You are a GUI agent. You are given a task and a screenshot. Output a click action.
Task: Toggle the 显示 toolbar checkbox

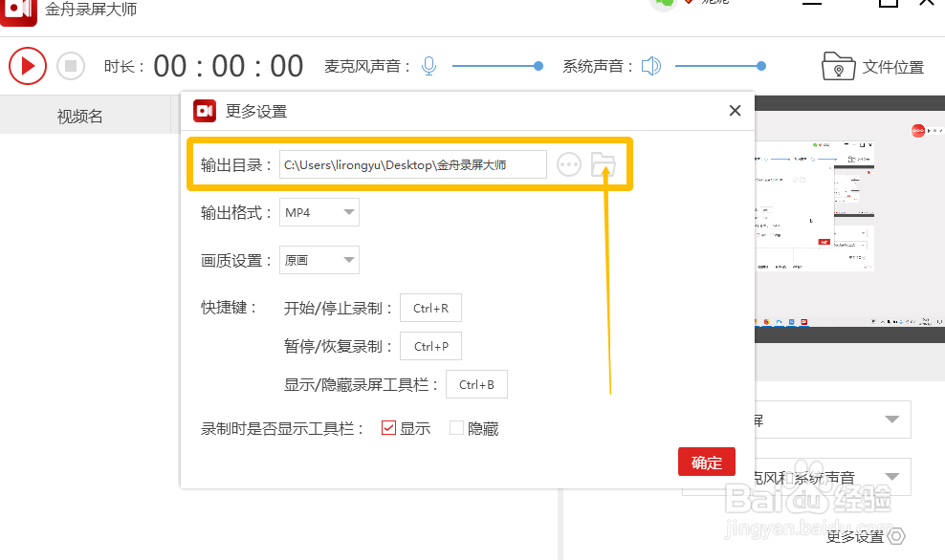tap(388, 428)
